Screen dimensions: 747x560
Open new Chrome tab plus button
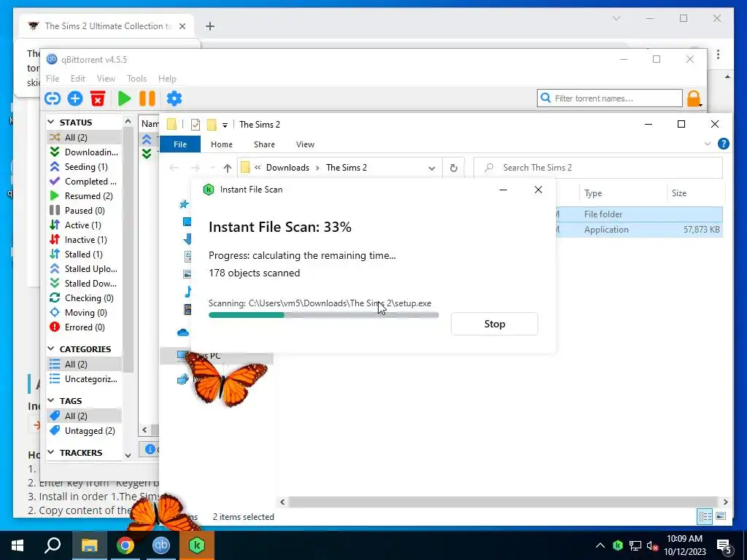coord(210,26)
